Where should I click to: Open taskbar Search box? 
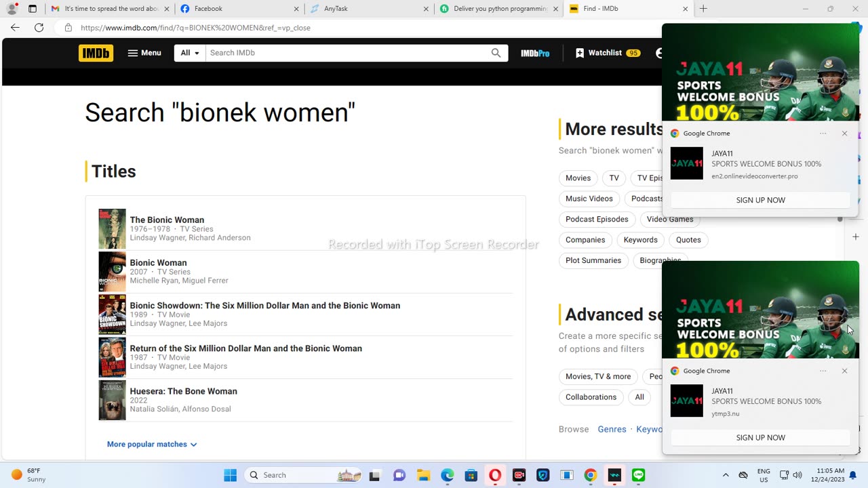(304, 475)
